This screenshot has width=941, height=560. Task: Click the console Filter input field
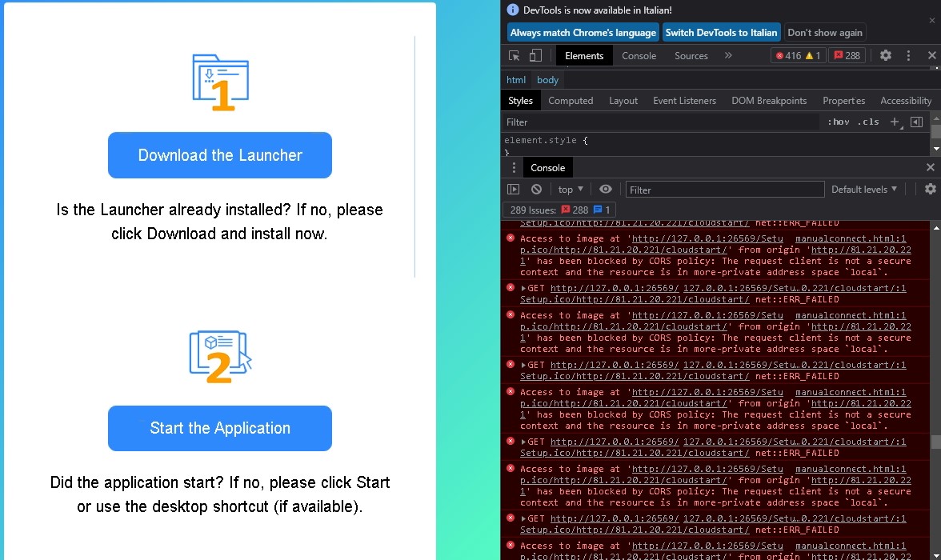pos(724,190)
